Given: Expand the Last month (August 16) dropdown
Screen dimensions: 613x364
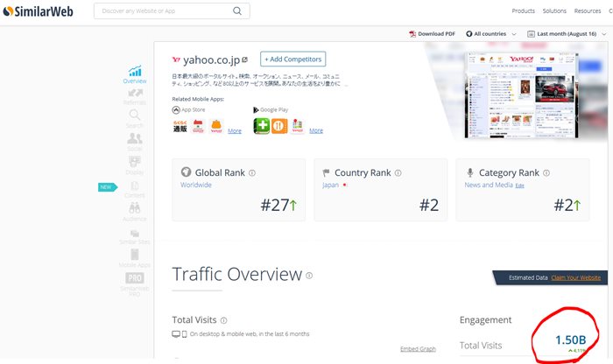Looking at the screenshot, I should 567,34.
